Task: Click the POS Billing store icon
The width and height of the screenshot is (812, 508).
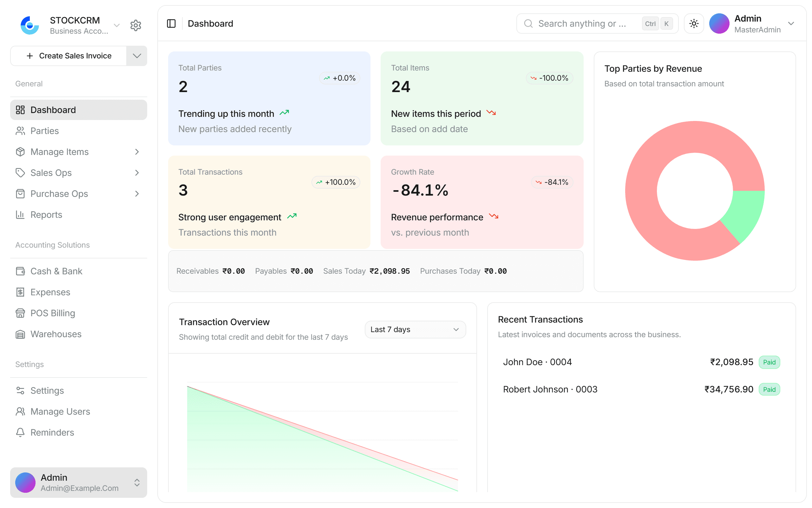Action: pyautogui.click(x=20, y=313)
